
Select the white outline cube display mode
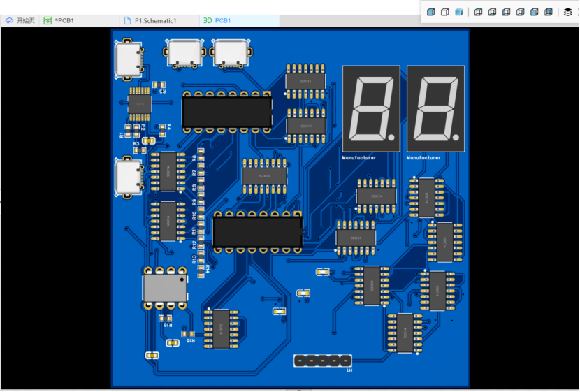click(445, 12)
